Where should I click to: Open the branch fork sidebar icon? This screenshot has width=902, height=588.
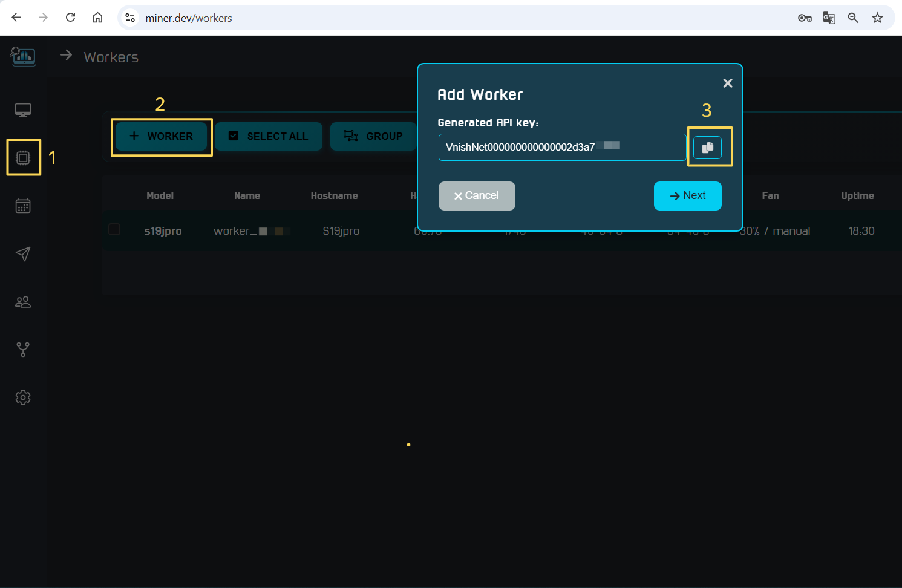(23, 350)
